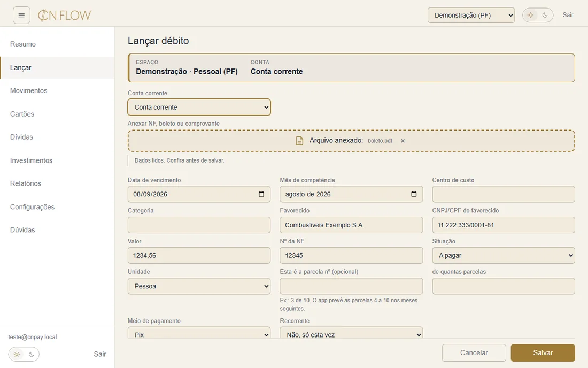
Task: Click Sair in the sidebar footer
Action: [100, 354]
